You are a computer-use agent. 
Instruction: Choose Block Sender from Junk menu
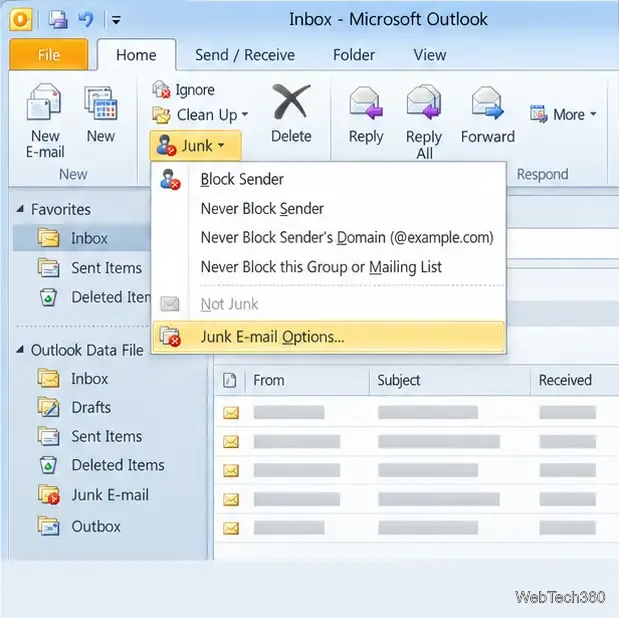(x=328, y=179)
